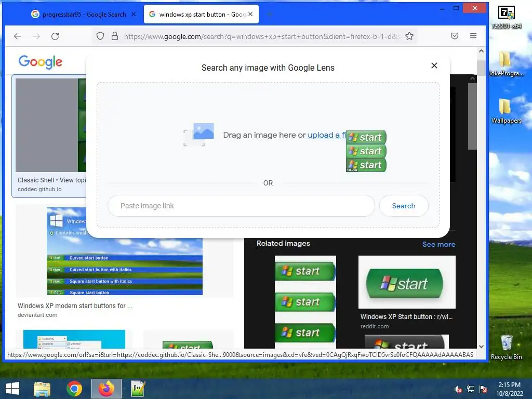Click the side panel scroll up arrow
Viewport: 532px width, 399px height.
pos(472,78)
